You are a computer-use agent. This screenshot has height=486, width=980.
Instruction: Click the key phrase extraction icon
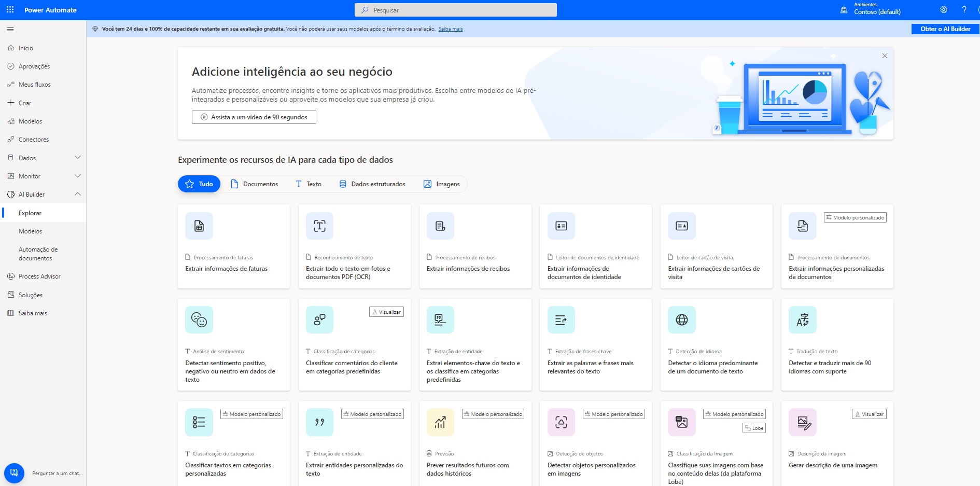(x=561, y=320)
